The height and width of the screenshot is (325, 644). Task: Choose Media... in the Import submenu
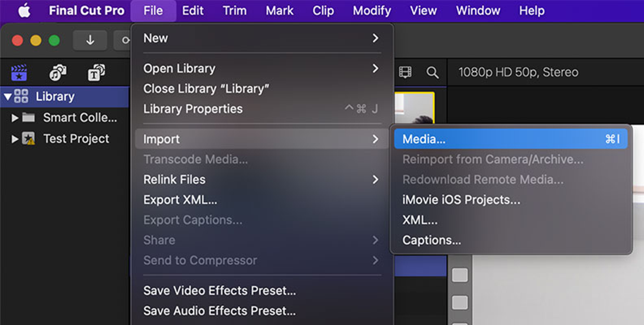tap(511, 139)
